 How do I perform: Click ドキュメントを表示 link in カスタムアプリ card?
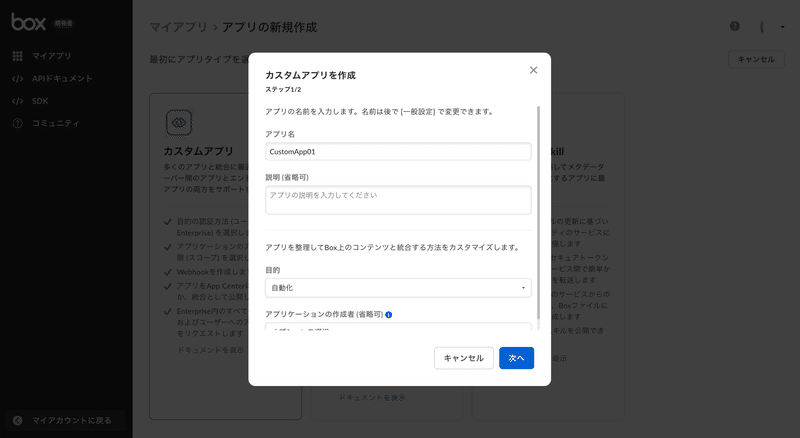tap(210, 350)
